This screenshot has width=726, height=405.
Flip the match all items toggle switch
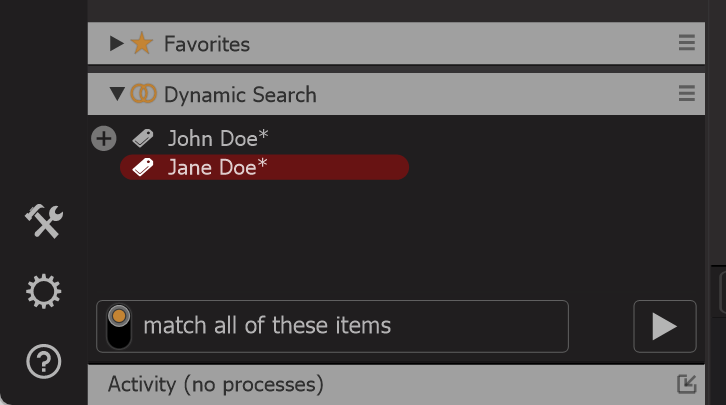pyautogui.click(x=119, y=326)
